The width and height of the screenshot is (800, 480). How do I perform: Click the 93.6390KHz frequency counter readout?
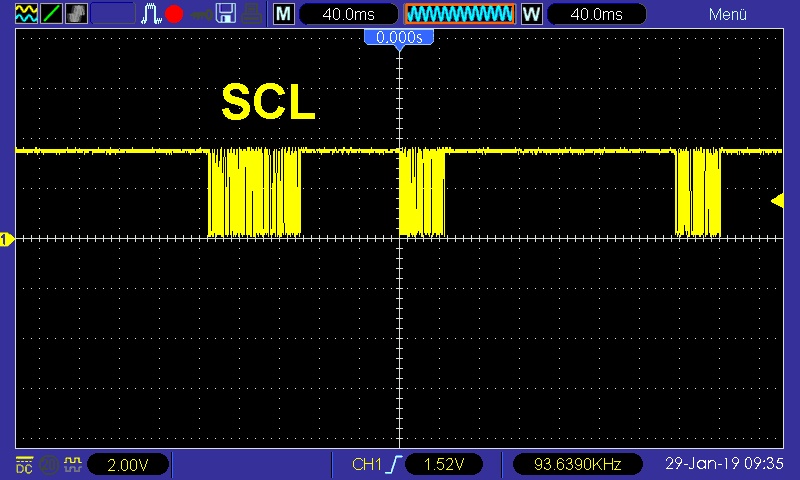coord(577,464)
